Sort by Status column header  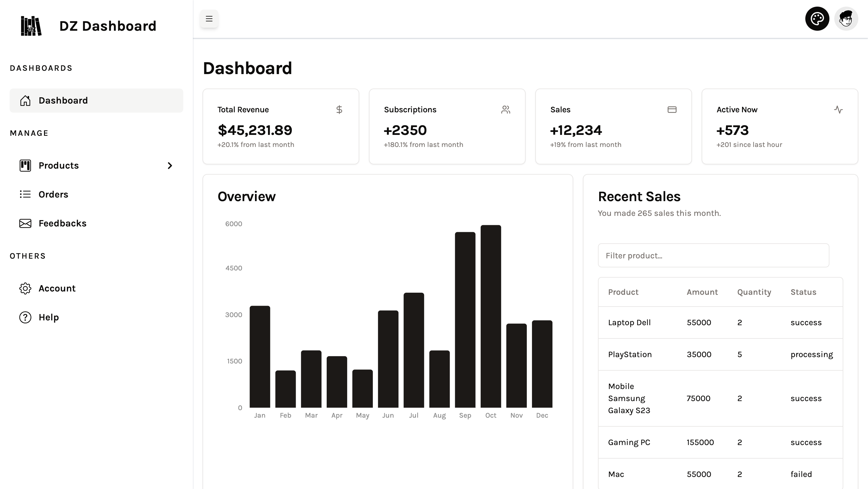coord(803,292)
